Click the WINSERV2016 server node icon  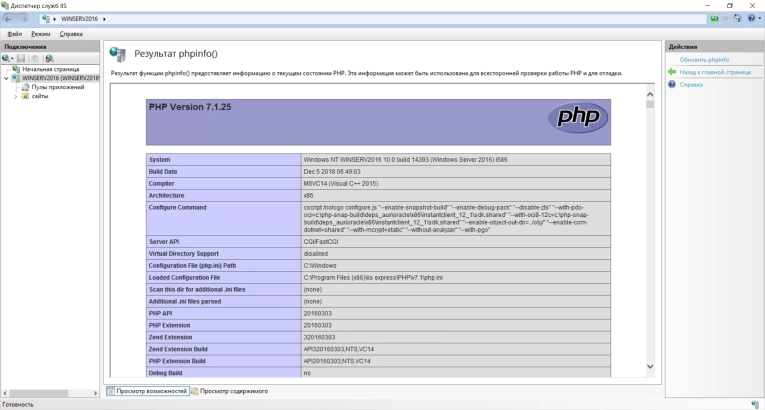(x=16, y=78)
